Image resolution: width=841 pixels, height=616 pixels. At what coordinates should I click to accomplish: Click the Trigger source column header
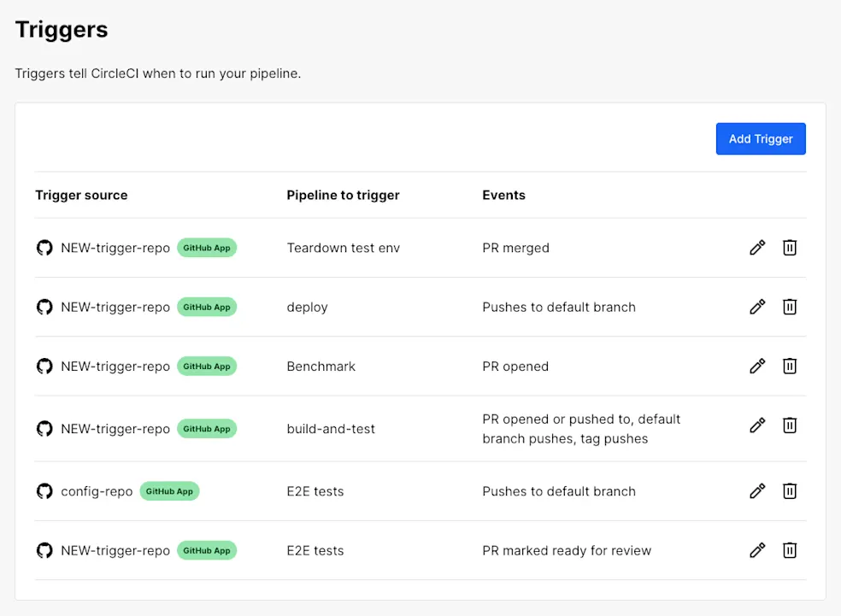click(x=81, y=195)
